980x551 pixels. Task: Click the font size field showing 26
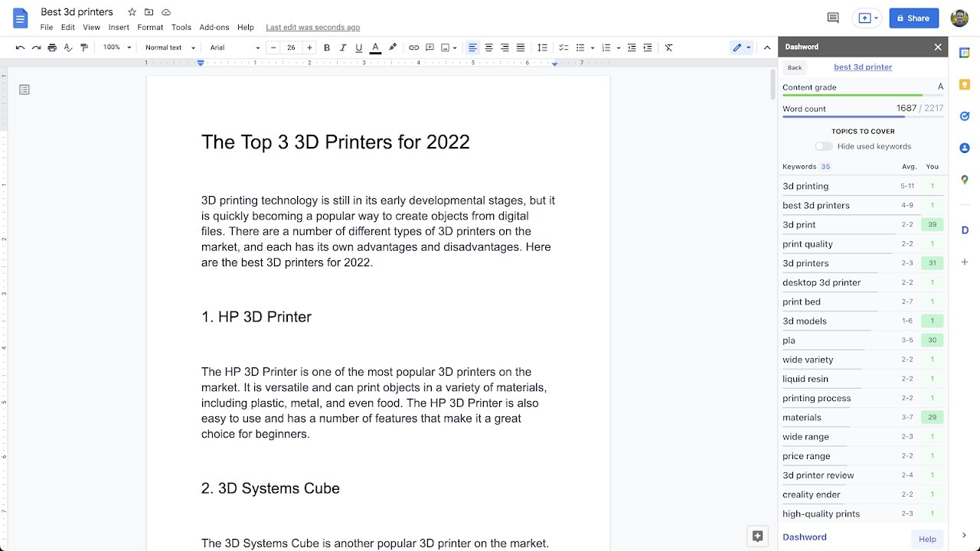291,47
